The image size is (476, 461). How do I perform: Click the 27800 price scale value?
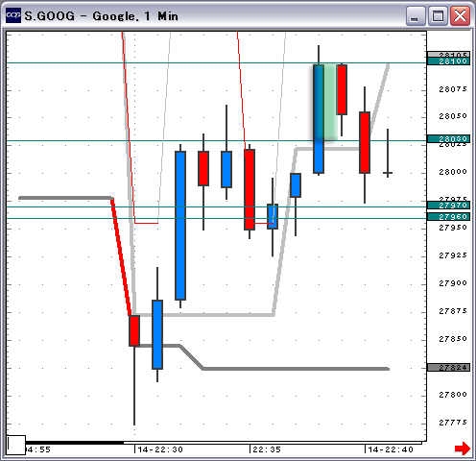(453, 395)
